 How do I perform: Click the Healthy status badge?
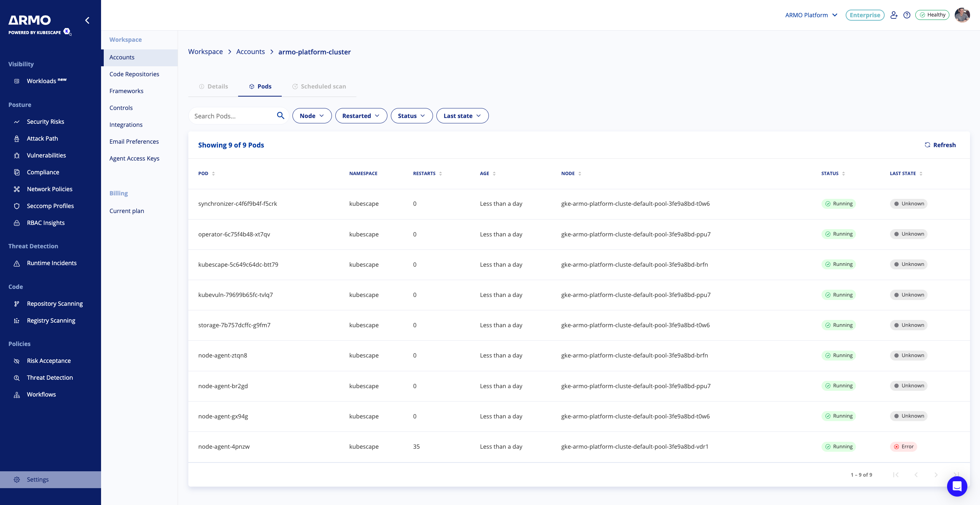click(x=933, y=15)
